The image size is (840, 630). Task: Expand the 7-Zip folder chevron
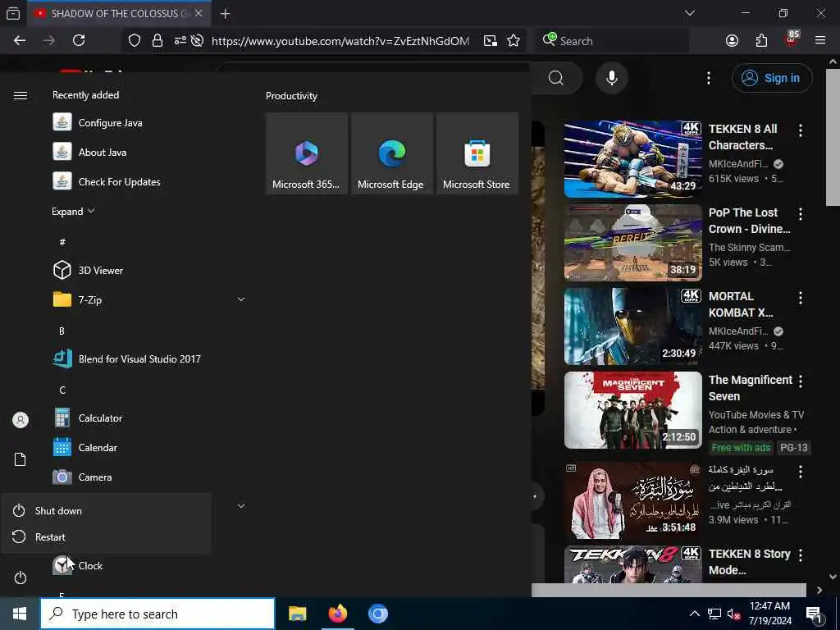pos(241,299)
